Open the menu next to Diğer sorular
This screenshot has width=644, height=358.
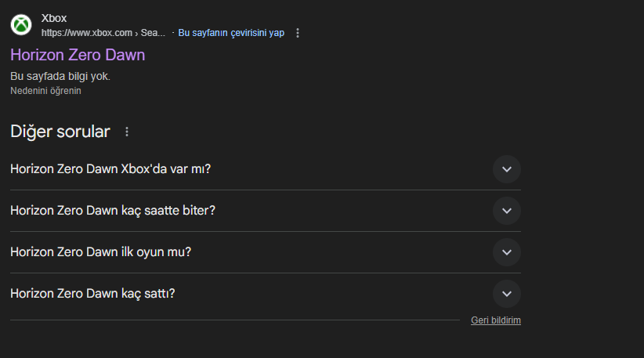[x=127, y=132]
